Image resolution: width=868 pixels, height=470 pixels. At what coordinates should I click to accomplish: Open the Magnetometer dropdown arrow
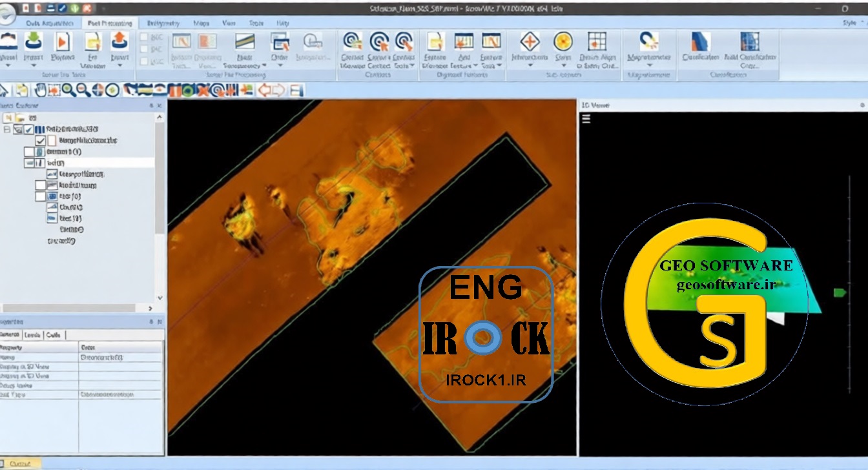(648, 66)
